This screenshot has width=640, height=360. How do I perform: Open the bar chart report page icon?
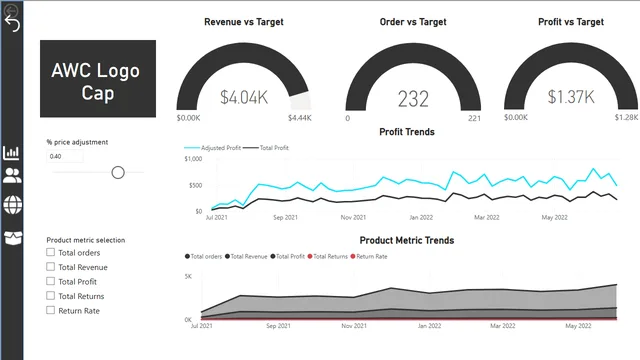click(11, 153)
